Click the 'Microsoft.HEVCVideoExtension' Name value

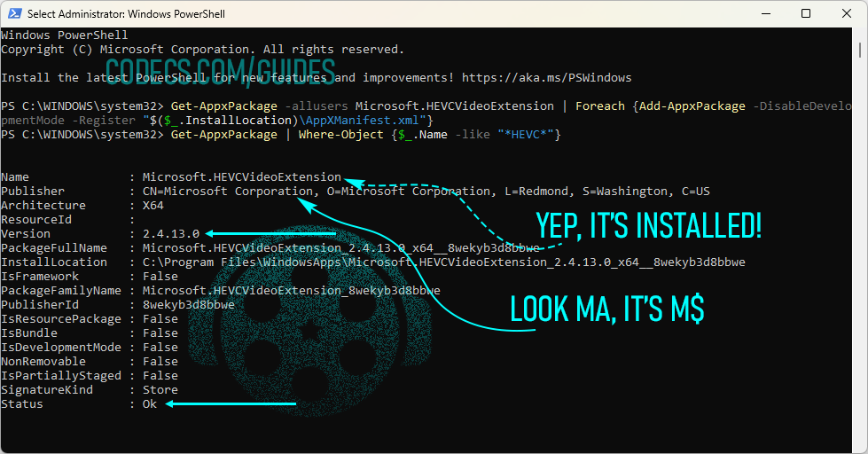pos(242,177)
